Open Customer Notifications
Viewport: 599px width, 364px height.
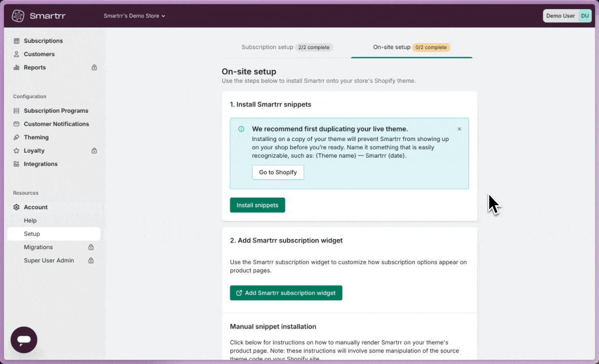coord(56,124)
